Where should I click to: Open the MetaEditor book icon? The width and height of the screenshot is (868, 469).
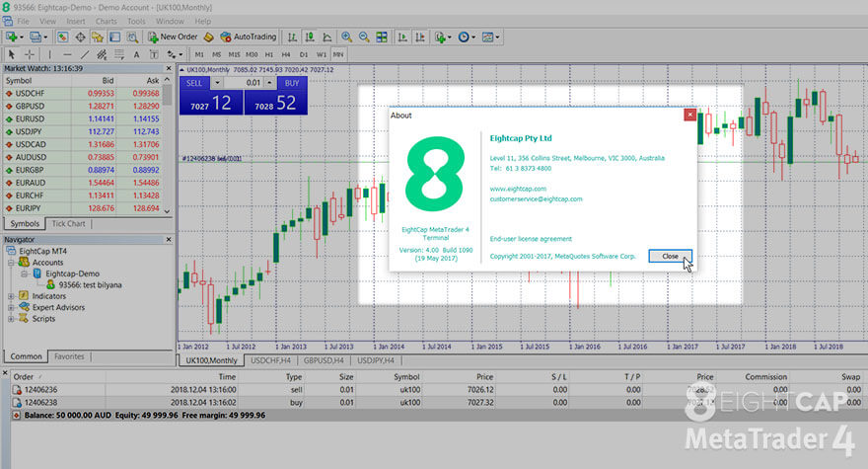click(209, 38)
